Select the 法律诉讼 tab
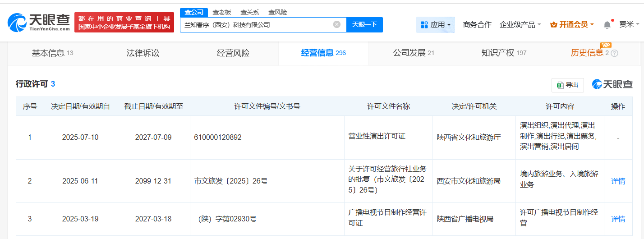This screenshot has width=644, height=239. pyautogui.click(x=143, y=53)
